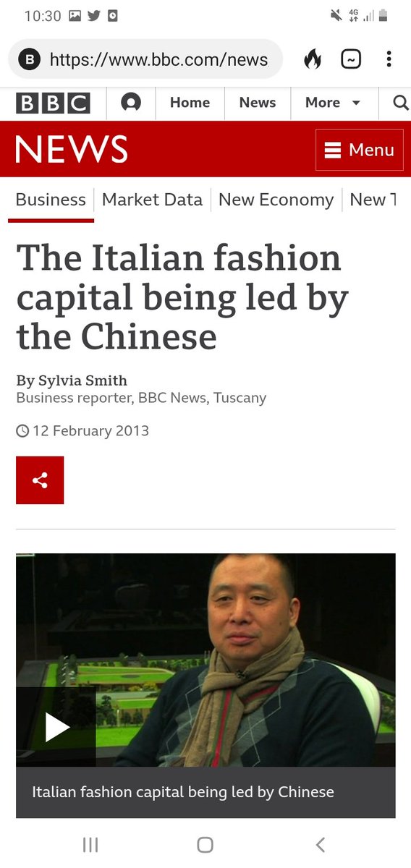Open Android recent apps button
411x868 pixels.
click(90, 844)
